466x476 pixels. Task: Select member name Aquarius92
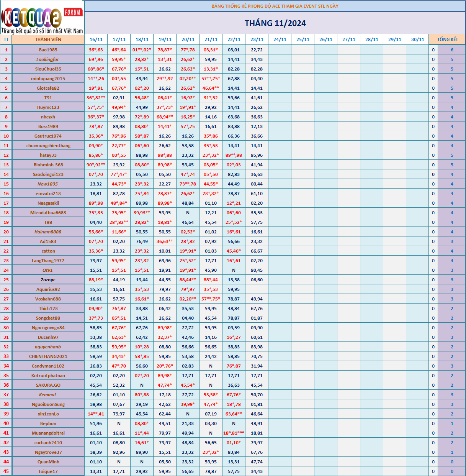tap(48, 289)
